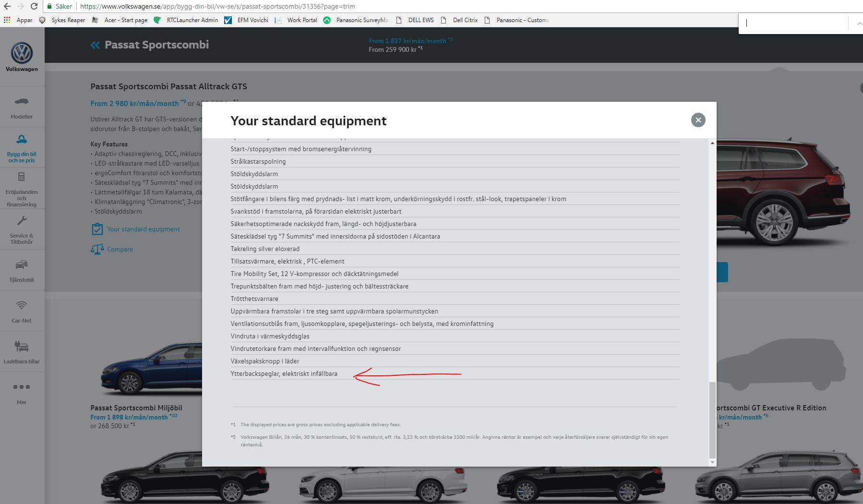Viewport: 863px width, 504px height.
Task: Open Erbjudanden och finansiering calculator icon
Action: pyautogui.click(x=22, y=177)
